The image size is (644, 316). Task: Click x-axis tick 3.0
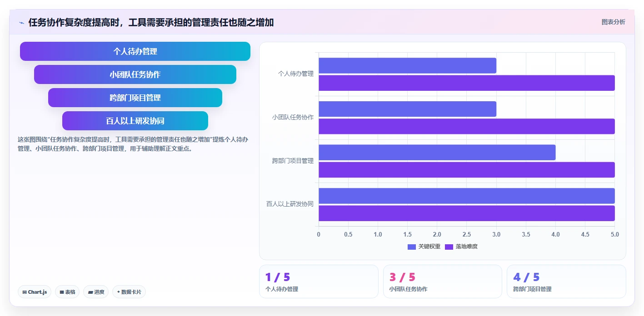pos(496,234)
